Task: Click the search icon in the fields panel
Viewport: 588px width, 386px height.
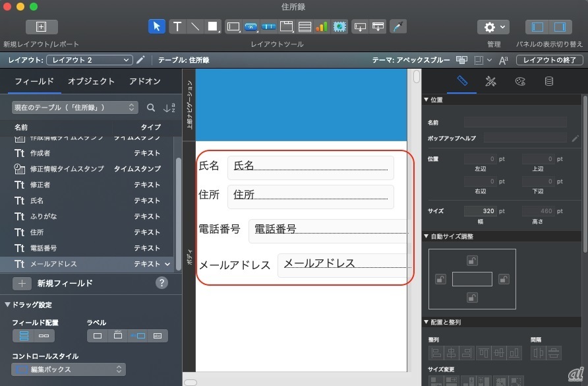Action: (x=151, y=108)
